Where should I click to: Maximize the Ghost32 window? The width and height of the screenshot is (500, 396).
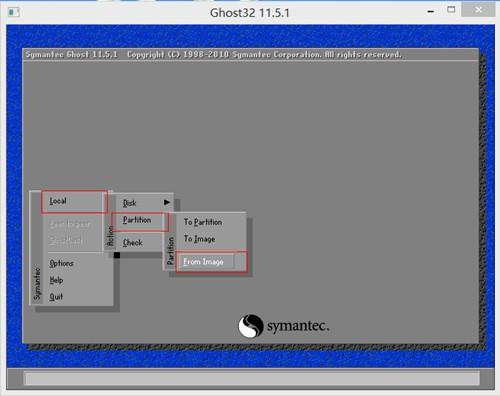(451, 10)
